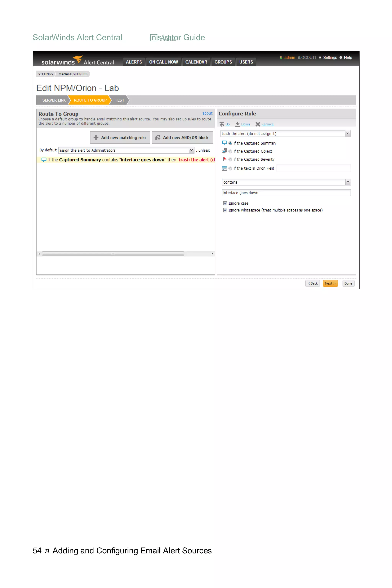Click the 'Edit NPM/Orion - Lab' heading

[x=78, y=88]
